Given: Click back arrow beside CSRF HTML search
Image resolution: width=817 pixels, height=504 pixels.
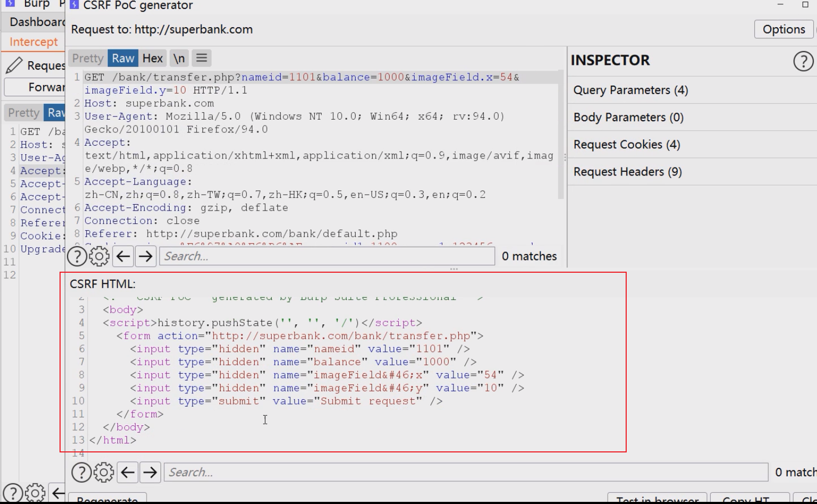Looking at the screenshot, I should (128, 472).
